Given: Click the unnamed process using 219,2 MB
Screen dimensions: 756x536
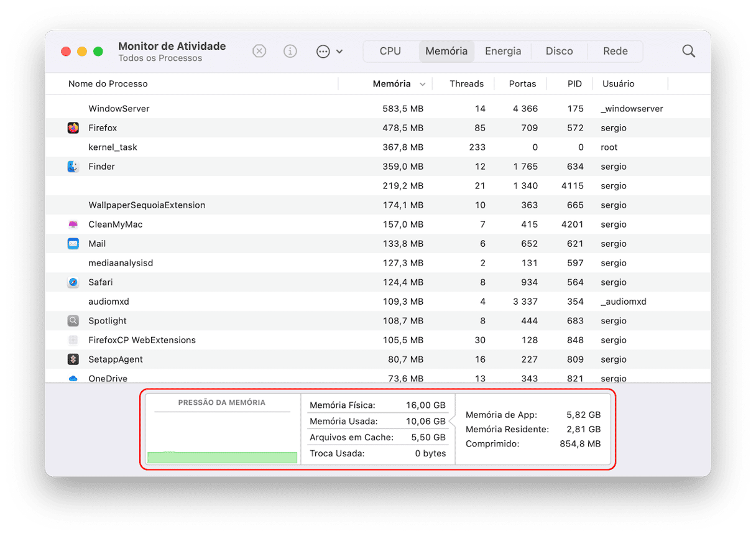Looking at the screenshot, I should pyautogui.click(x=378, y=186).
